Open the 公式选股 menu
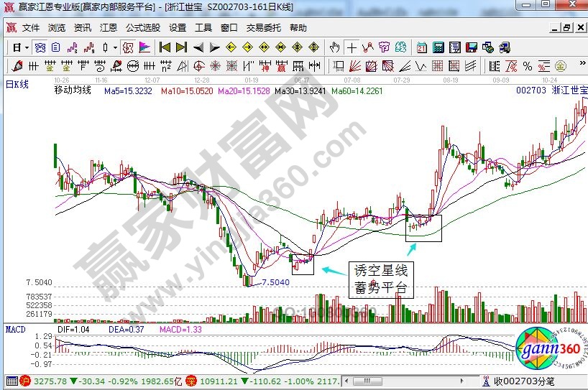This screenshot has width=588, height=390. [x=142, y=28]
